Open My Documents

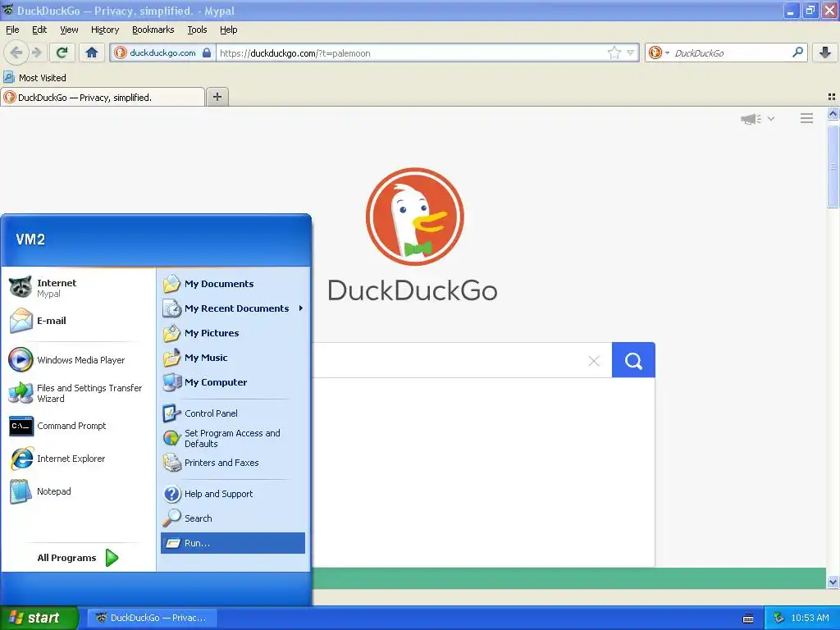(232, 283)
